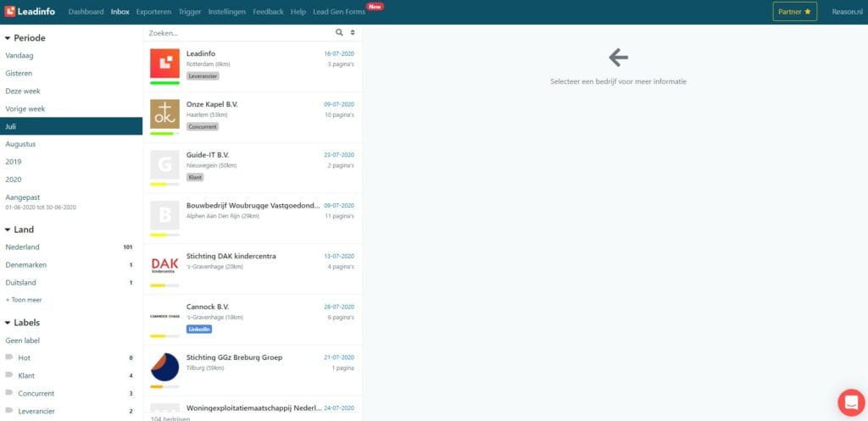Click the Cannock B.V. logo
This screenshot has width=868, height=421.
click(x=165, y=317)
